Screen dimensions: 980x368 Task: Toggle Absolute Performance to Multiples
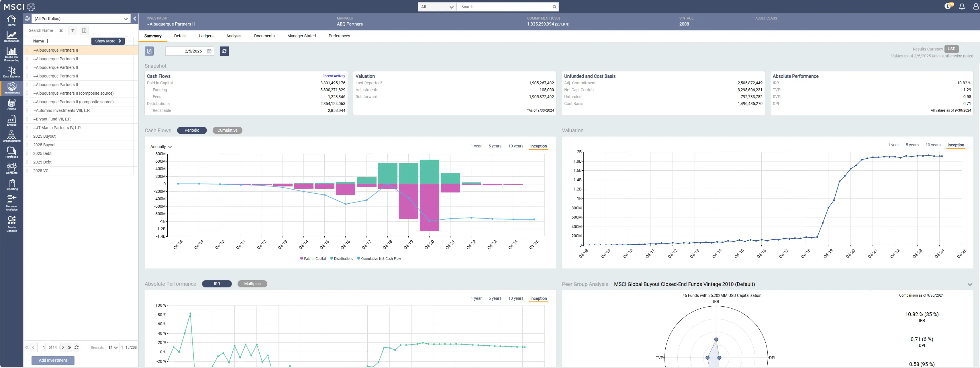point(252,284)
